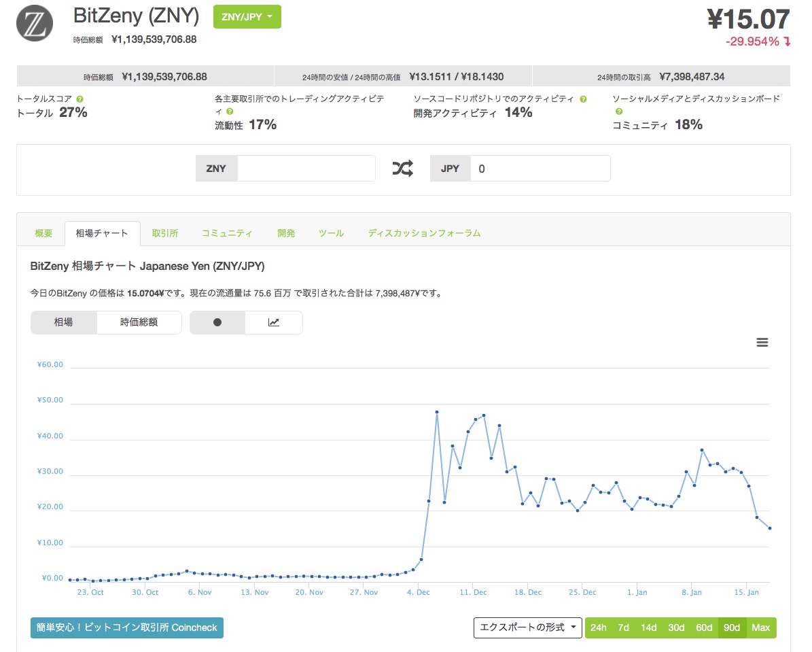Click the BitZeny Z logo icon
812x652 pixels.
(x=35, y=24)
